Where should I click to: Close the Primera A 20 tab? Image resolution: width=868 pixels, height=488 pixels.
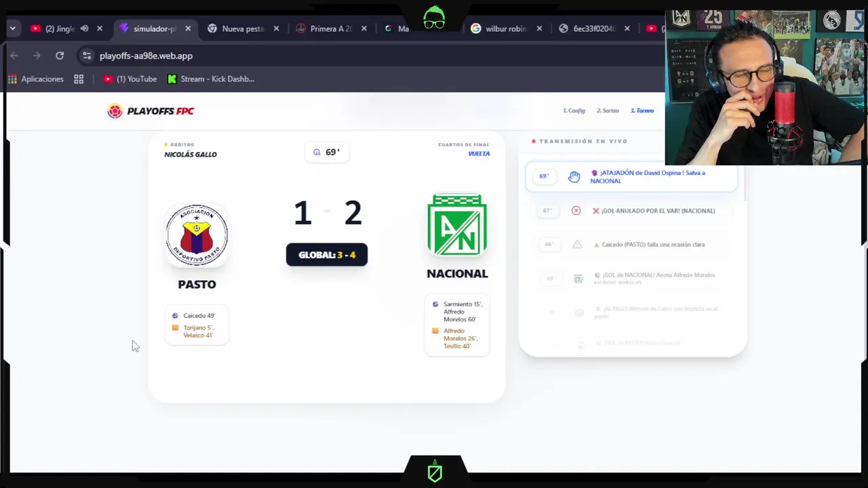pos(364,28)
